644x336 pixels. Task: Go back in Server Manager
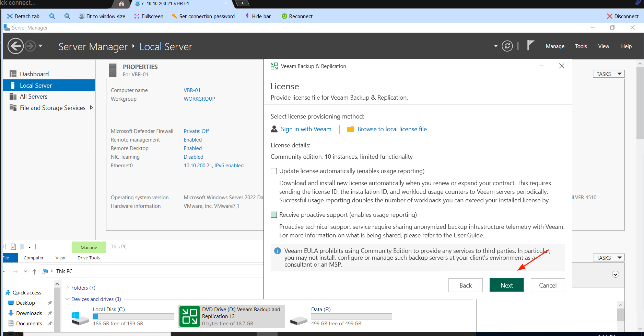point(15,46)
